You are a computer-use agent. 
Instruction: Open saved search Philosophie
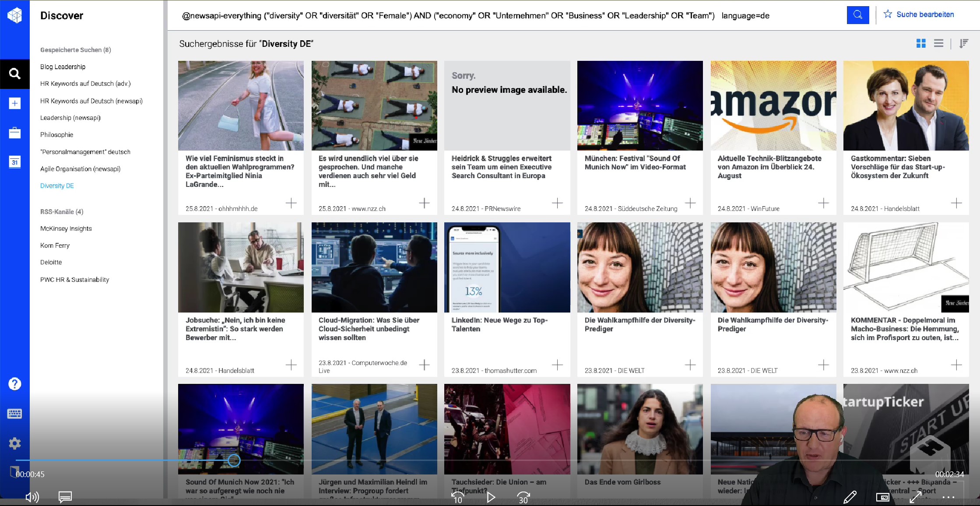[x=57, y=135]
